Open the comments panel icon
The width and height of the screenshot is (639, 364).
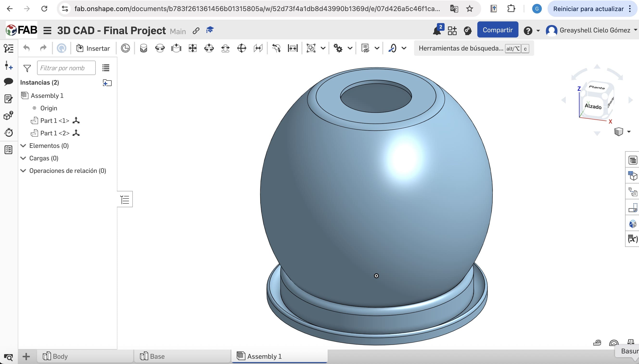(8, 82)
